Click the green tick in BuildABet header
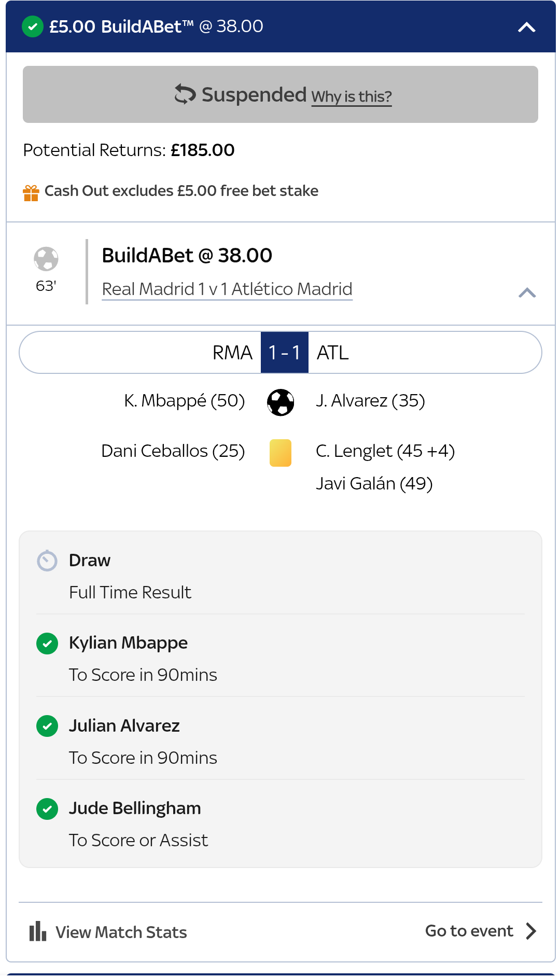The width and height of the screenshot is (560, 978). (x=33, y=26)
